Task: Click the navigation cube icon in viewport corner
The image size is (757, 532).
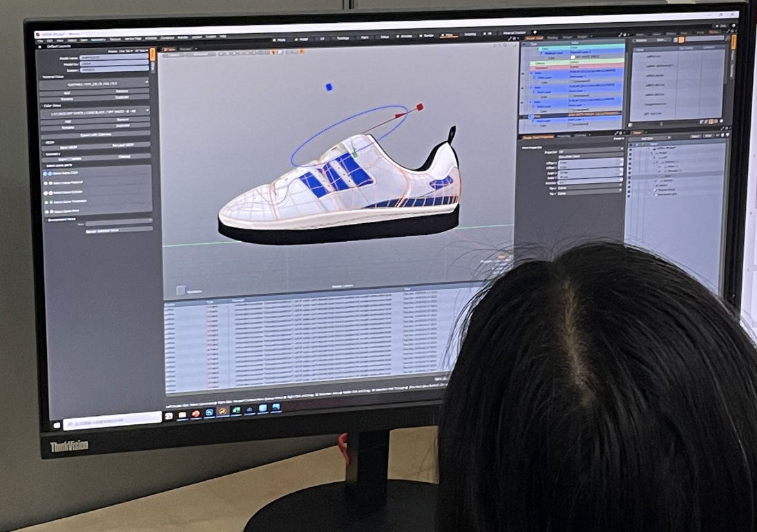Action: tap(181, 289)
